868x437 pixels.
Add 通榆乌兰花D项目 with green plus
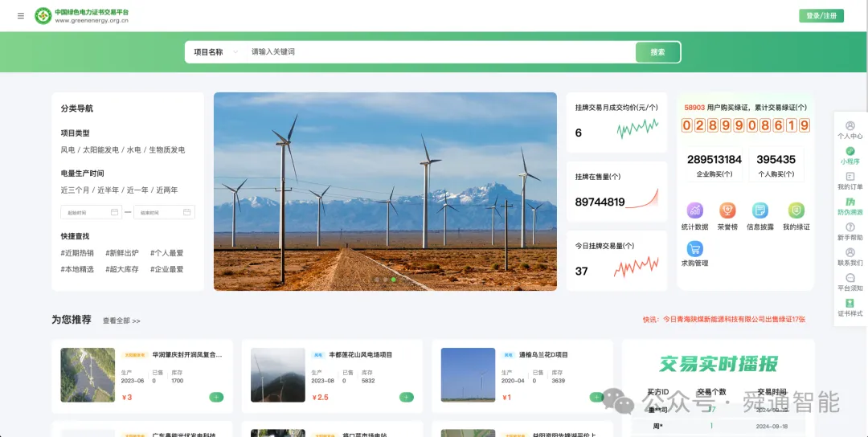[596, 397]
